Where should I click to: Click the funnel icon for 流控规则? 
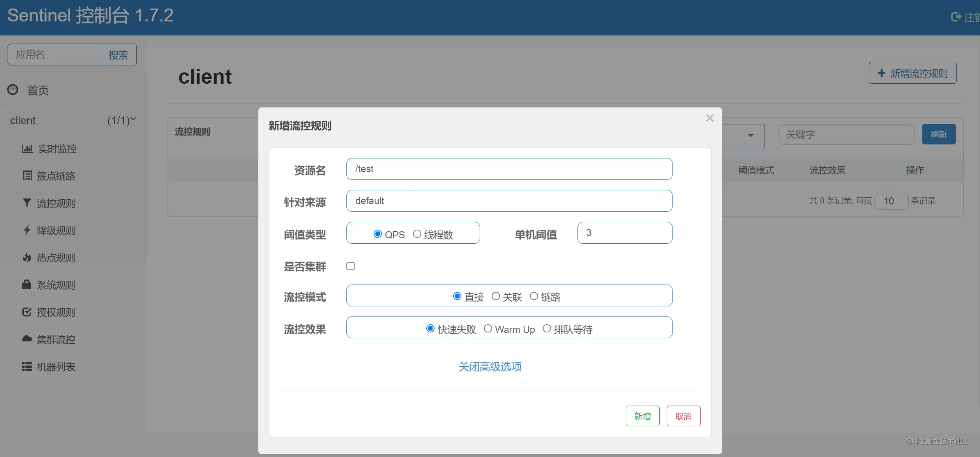[x=27, y=202]
